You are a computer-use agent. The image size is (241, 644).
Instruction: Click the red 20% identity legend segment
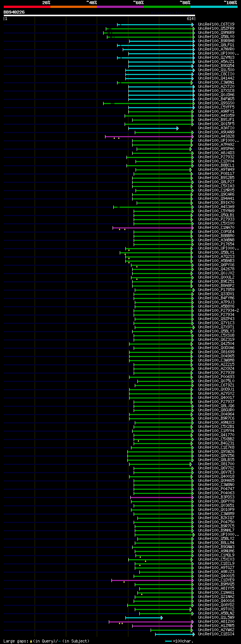click(x=27, y=6)
